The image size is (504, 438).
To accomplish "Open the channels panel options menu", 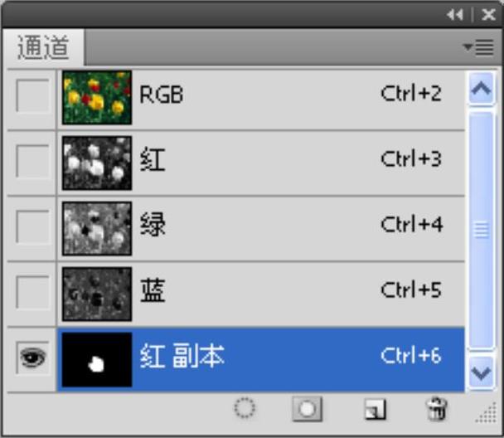I will 478,47.
